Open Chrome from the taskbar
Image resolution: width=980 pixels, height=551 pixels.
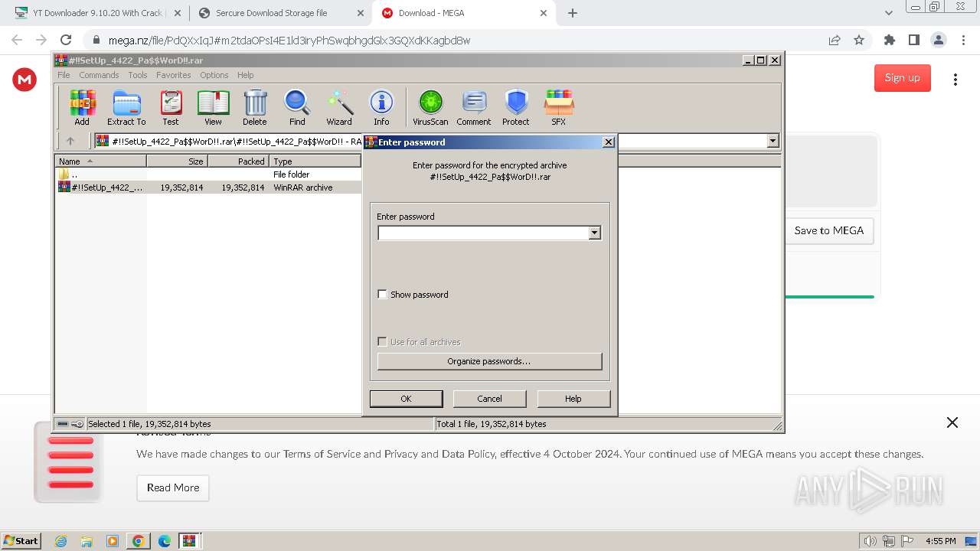coord(139,541)
